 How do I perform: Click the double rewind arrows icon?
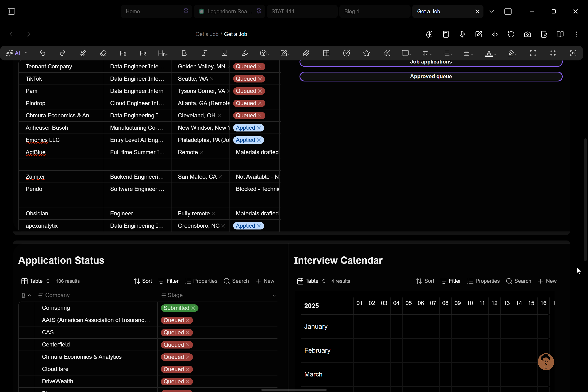[x=387, y=53]
